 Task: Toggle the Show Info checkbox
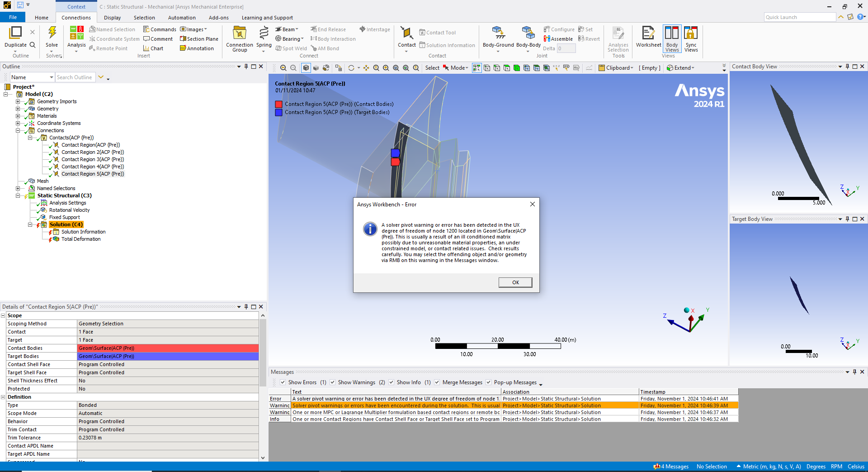[x=391, y=382]
